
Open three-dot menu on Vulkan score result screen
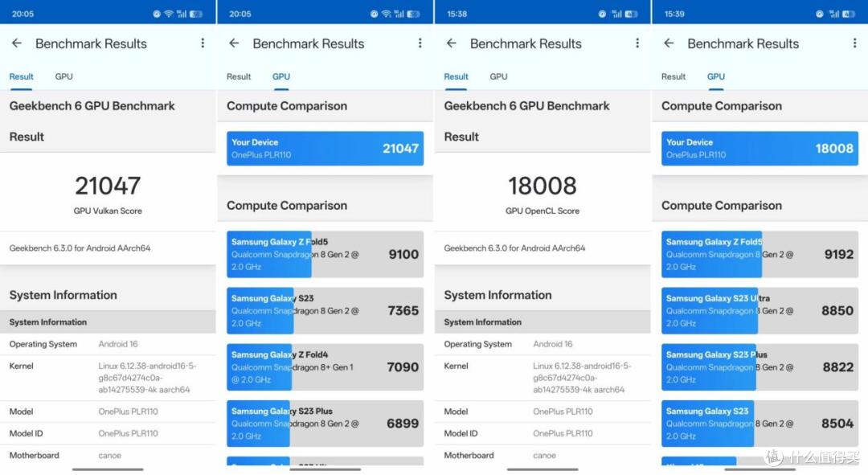[x=203, y=43]
